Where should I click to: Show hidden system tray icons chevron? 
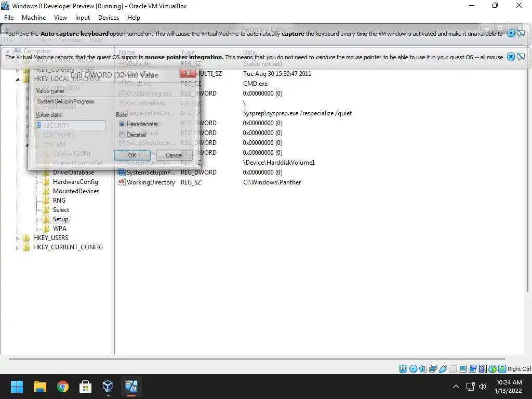[456, 387]
